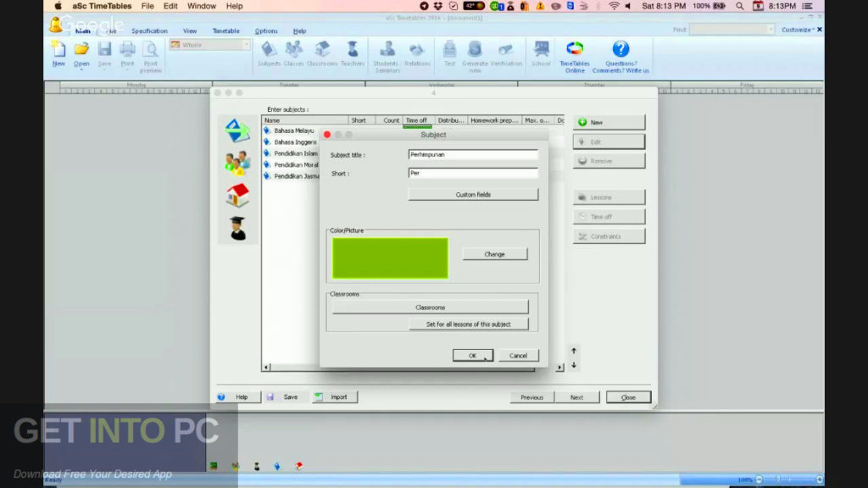Click the Name column header
The image size is (868, 488).
(305, 120)
